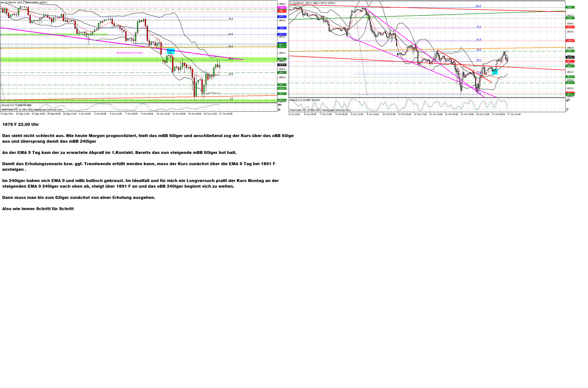This screenshot has width=588, height=388.
Task: Click the 'bärischer Aprall Formation' text label
Action: (x=130, y=53)
